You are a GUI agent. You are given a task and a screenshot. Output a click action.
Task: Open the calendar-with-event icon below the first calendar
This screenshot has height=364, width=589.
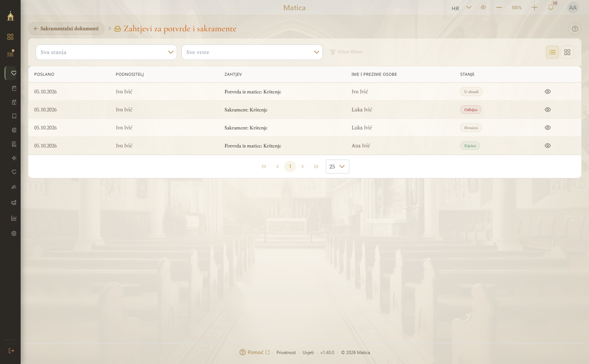click(14, 102)
